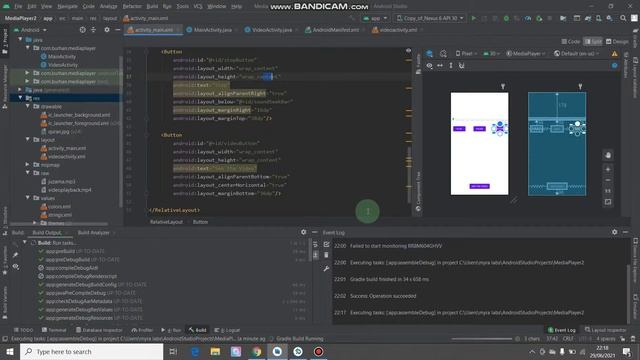Open search everywhere magnifier in main toolbar
Image resolution: width=640 pixels, height=360 pixels.
click(623, 18)
